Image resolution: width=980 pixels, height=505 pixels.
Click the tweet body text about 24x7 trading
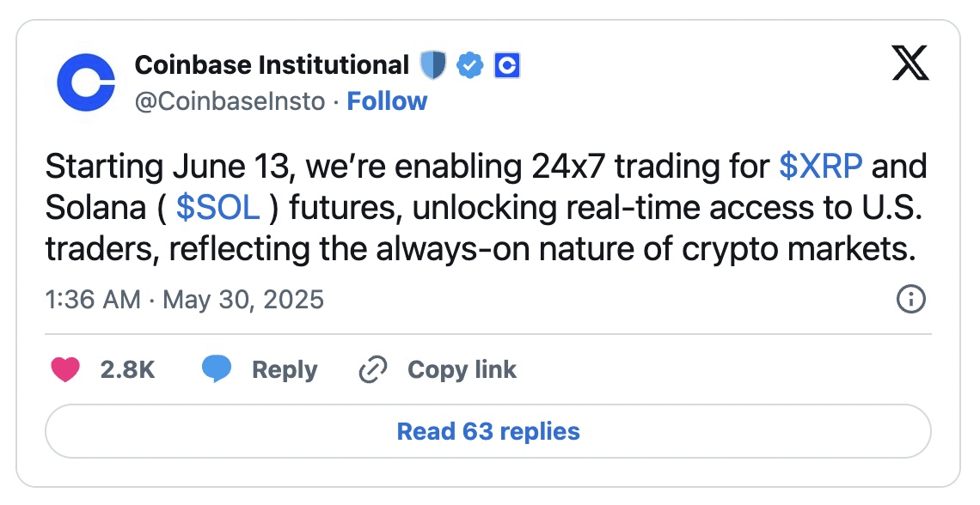[x=486, y=208]
